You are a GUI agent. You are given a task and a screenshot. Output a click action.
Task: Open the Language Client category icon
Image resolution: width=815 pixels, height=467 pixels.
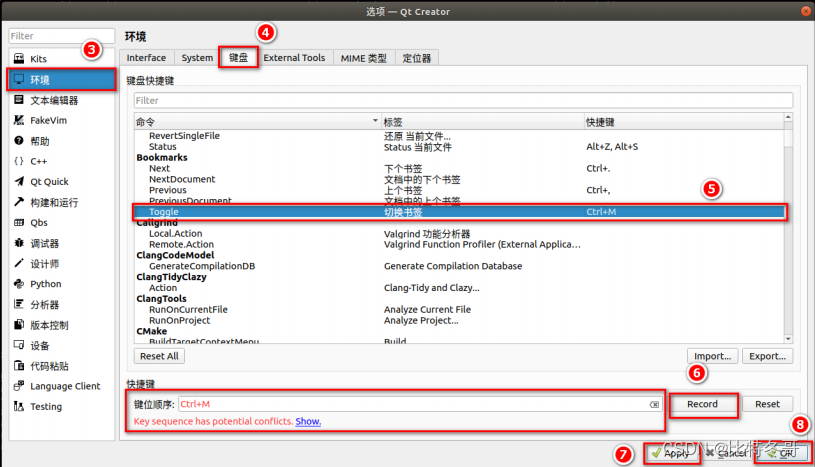tap(19, 386)
